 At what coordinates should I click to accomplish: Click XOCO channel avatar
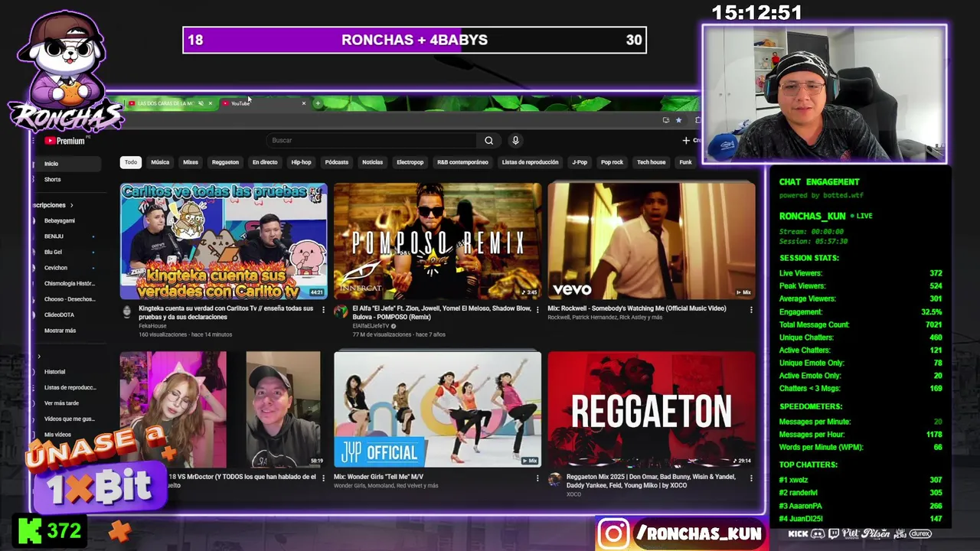(x=554, y=480)
